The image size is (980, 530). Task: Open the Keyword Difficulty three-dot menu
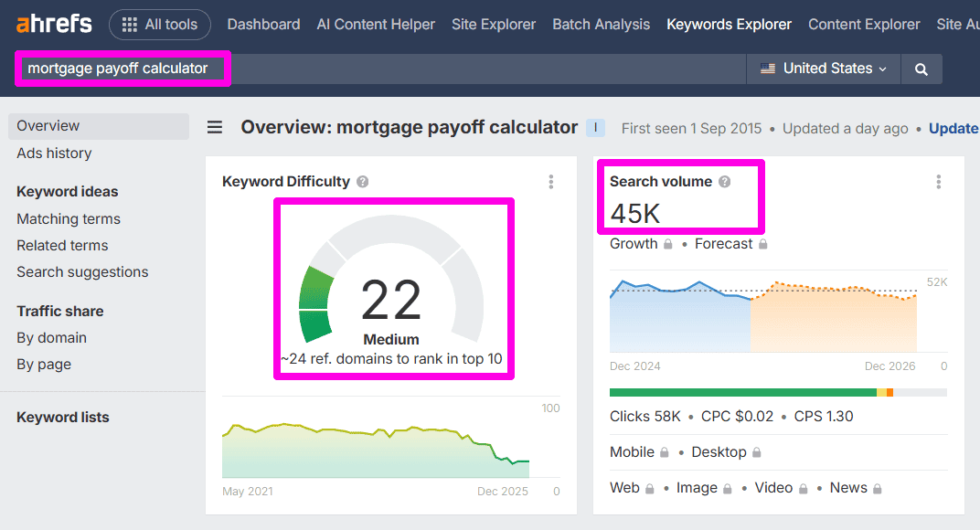(551, 182)
